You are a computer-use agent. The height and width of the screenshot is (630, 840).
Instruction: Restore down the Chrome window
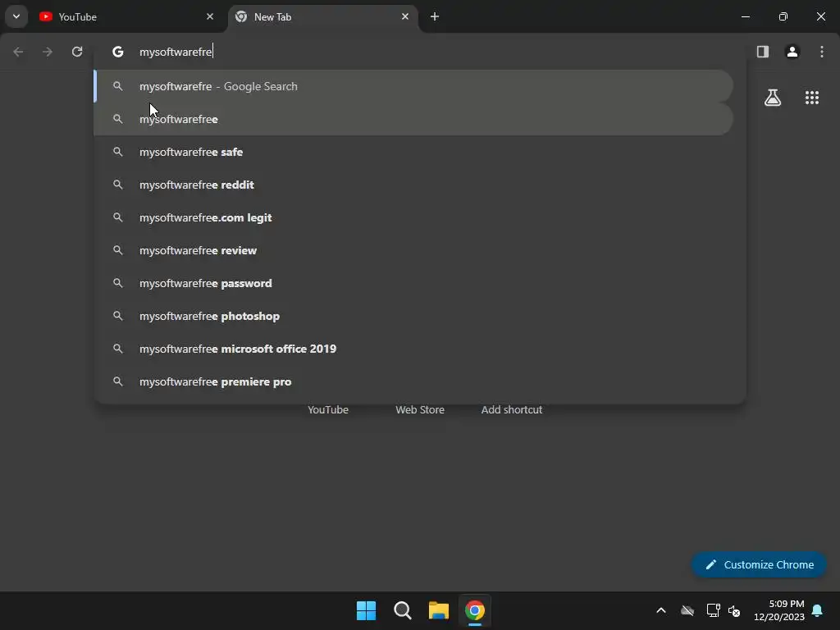(783, 16)
